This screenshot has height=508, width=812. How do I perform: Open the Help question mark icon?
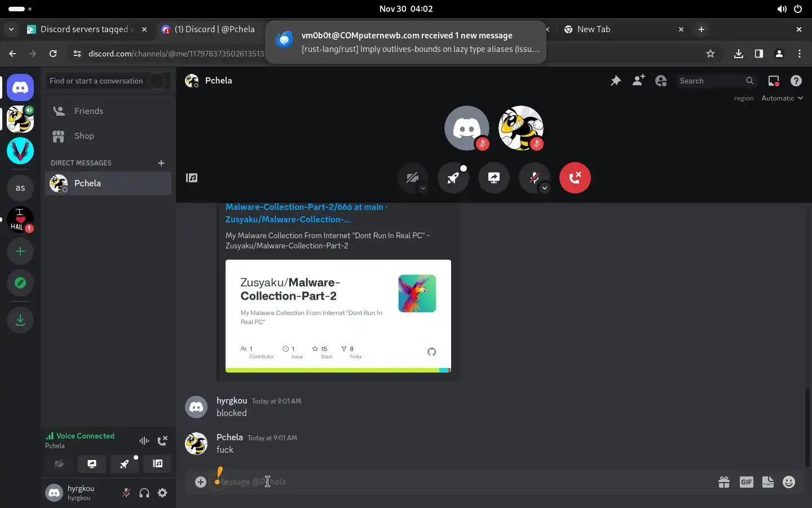coord(796,81)
